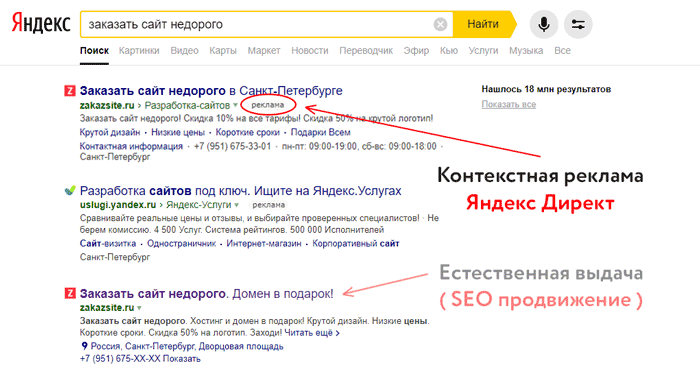
Task: Expand dropdown arrow after Яндекс-Услуги
Action: [237, 205]
